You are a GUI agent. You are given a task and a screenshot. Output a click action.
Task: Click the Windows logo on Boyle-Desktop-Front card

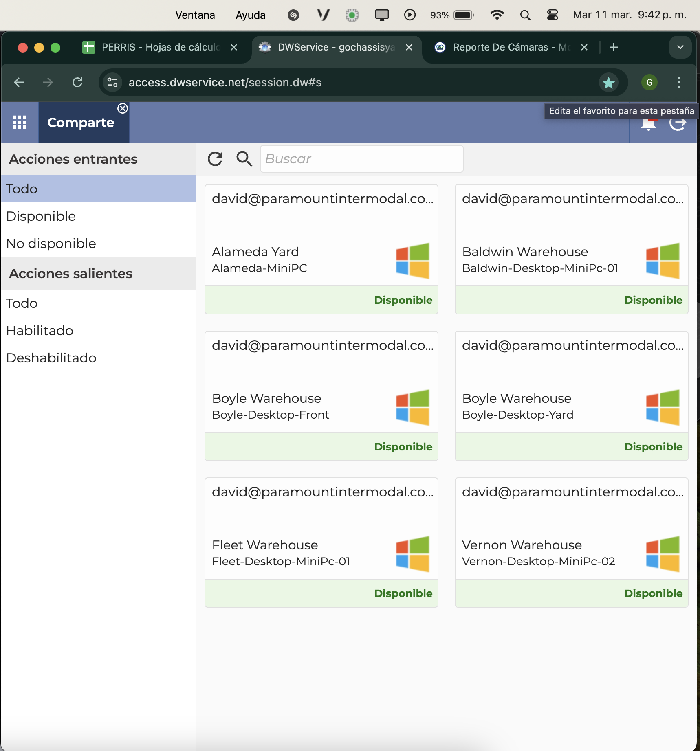click(413, 407)
